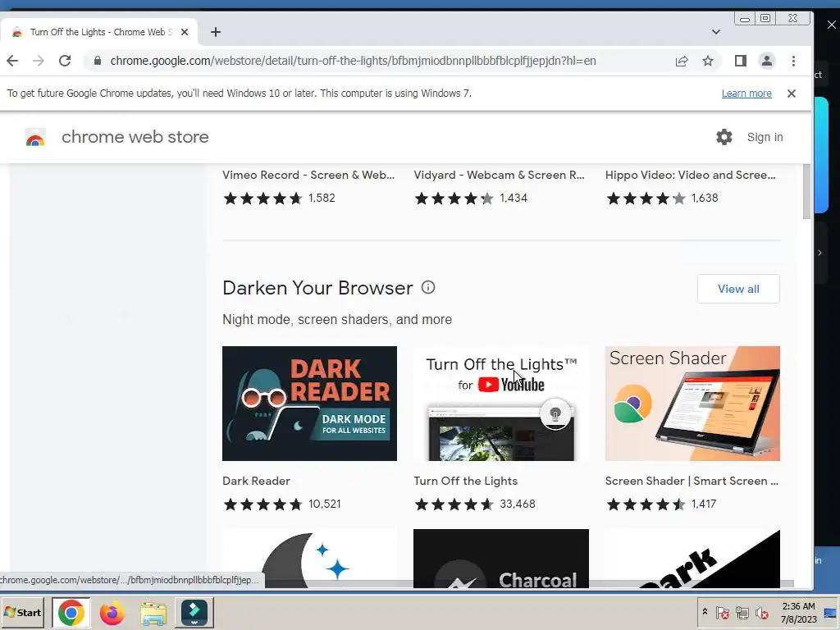Click the right chevron in background window

coord(819,253)
